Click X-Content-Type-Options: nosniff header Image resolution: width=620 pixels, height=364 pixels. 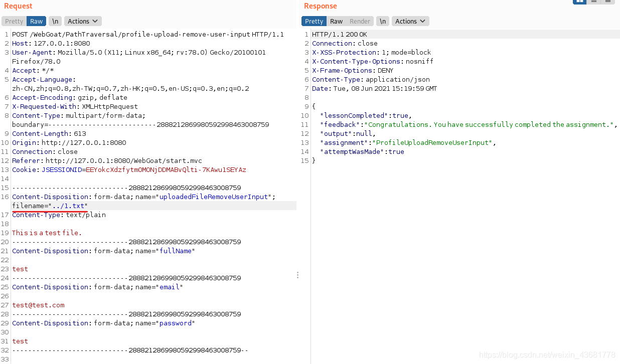pyautogui.click(x=373, y=61)
